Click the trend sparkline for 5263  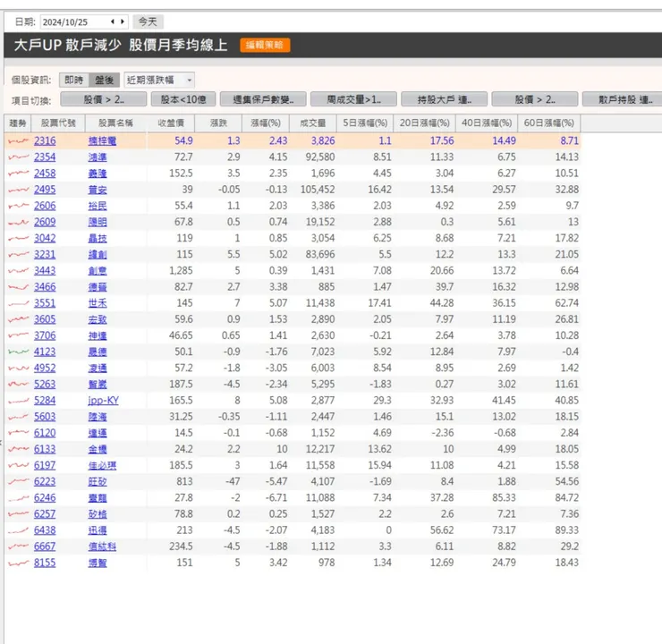(19, 385)
